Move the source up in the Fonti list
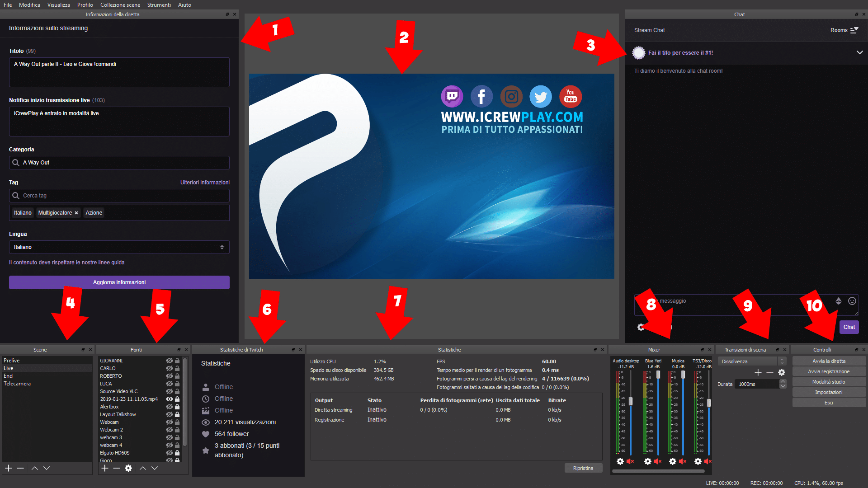 143,468
